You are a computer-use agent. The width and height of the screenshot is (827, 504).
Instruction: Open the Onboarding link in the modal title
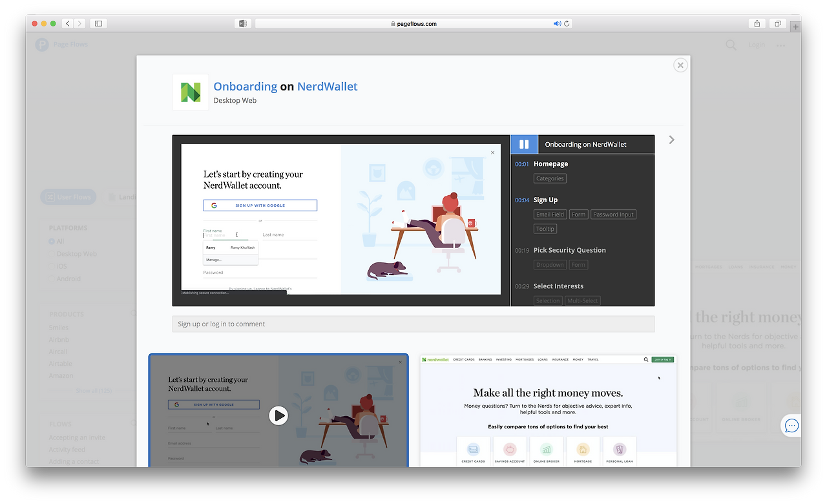click(246, 87)
